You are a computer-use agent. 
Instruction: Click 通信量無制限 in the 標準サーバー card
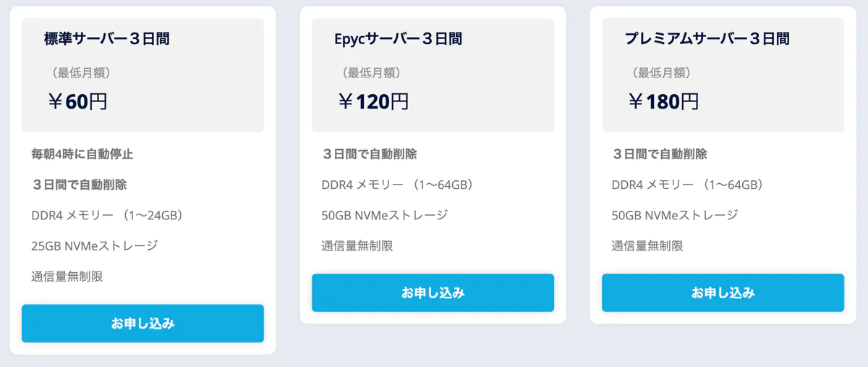coord(67,277)
